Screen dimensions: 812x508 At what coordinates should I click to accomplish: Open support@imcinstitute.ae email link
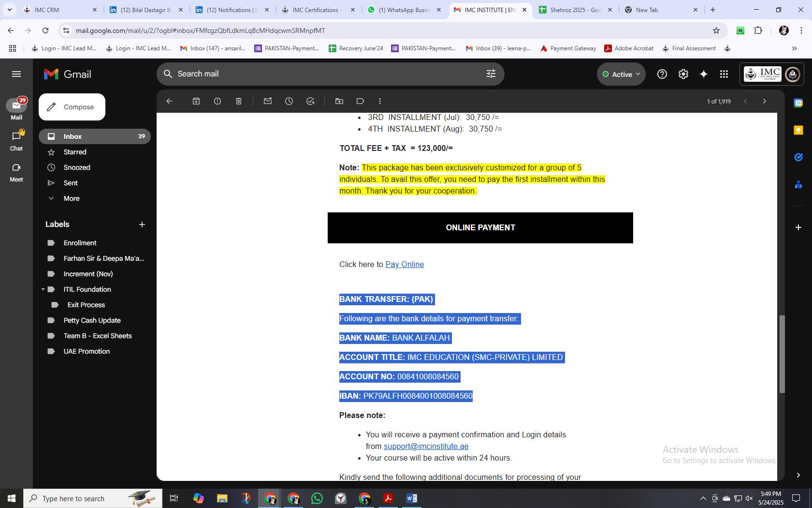(x=426, y=446)
